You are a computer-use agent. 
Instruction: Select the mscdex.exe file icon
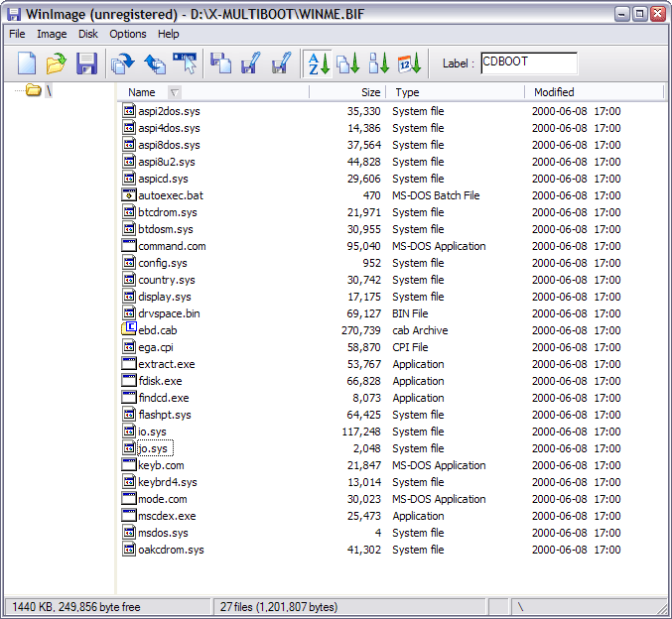[x=129, y=515]
